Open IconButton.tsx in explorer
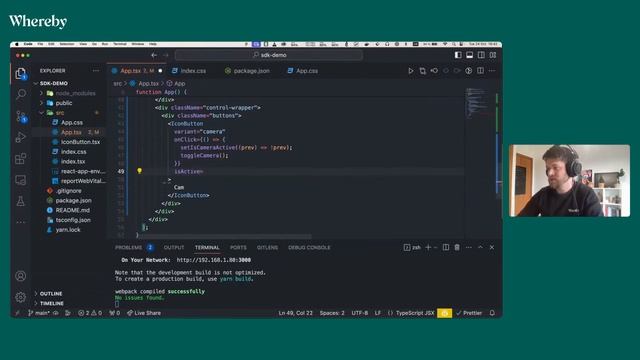The width and height of the screenshot is (640, 360). (x=80, y=142)
